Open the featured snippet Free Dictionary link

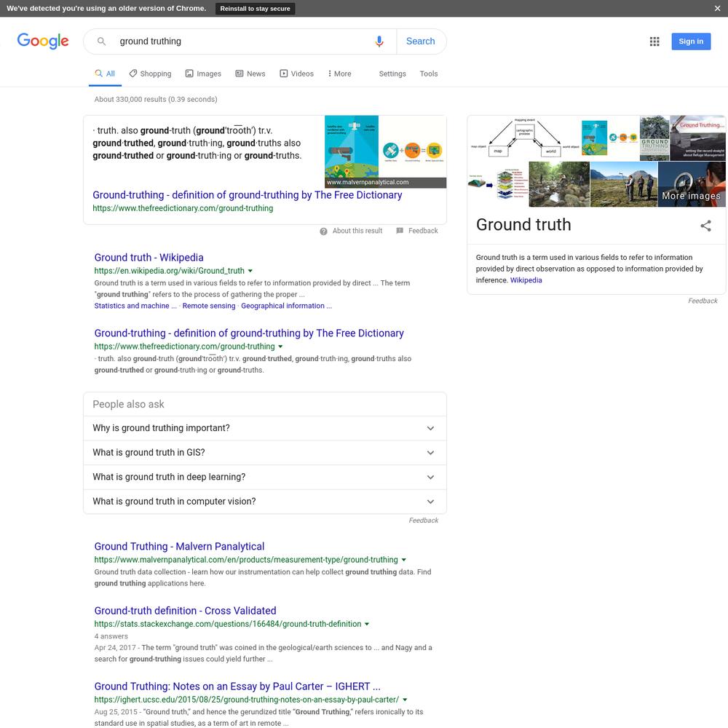pos(247,195)
